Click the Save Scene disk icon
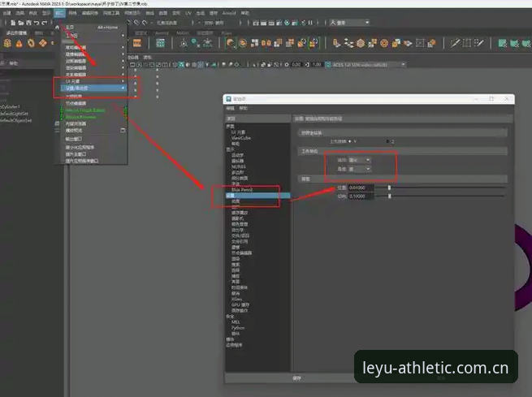Screen dimensions: 532x397 point(28,23)
